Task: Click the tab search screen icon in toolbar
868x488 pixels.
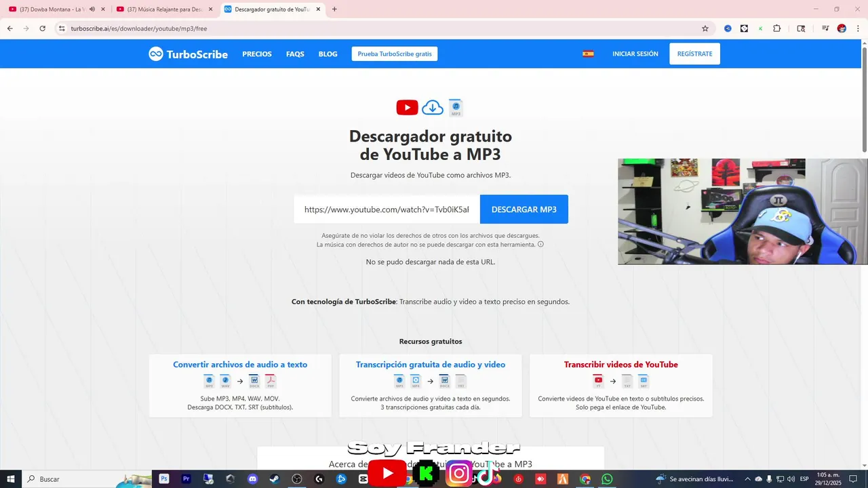Action: [801, 28]
